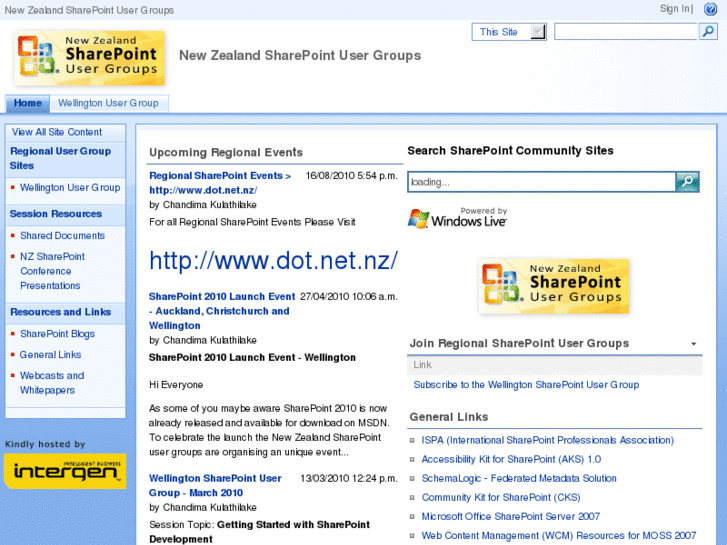Open SchemaLogic Federated Metadata Solution link
The height and width of the screenshot is (545, 727).
[519, 478]
